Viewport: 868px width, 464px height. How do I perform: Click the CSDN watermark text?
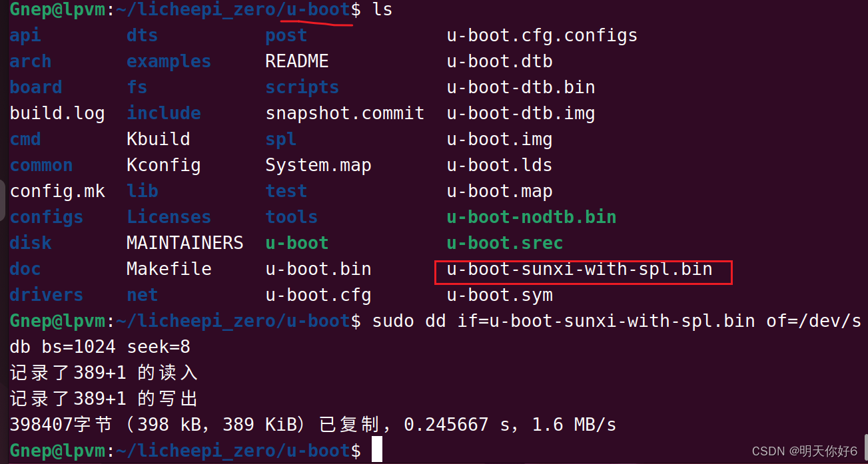pos(807,449)
